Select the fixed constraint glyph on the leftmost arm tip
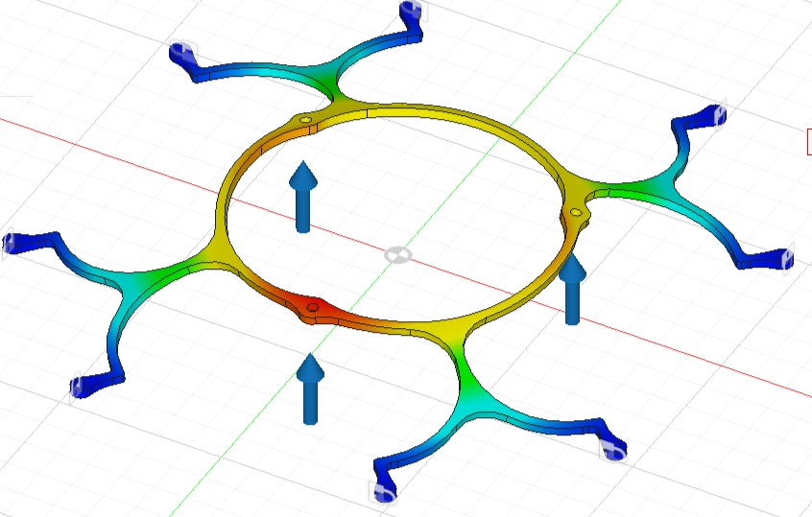Screen dimensions: 812x517 9,244
